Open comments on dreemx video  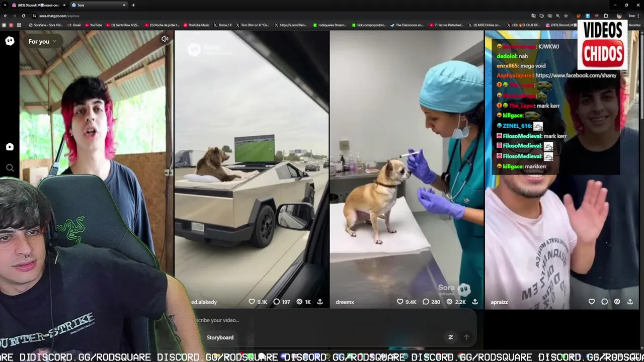pos(426,302)
